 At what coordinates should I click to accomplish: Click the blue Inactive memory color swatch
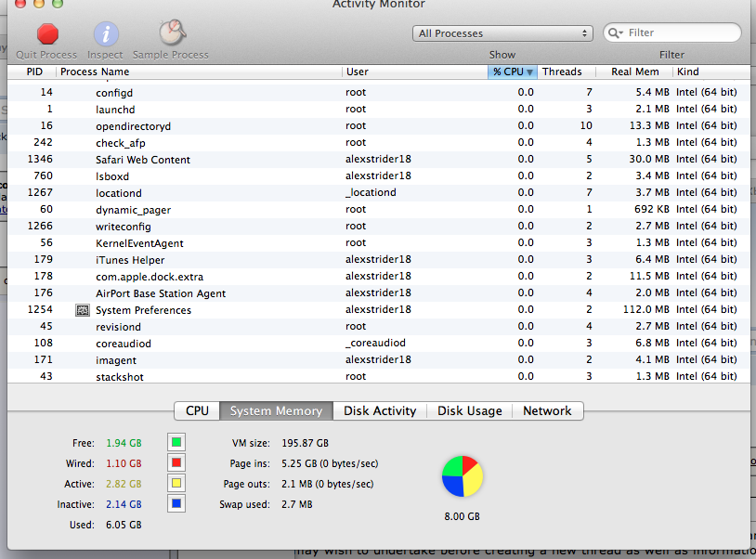tap(176, 504)
